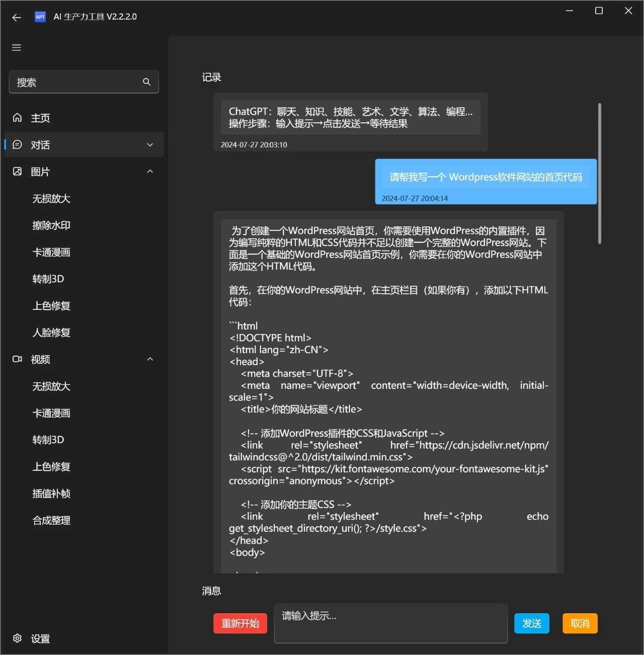Expand the 对话 section chevron
The width and height of the screenshot is (644, 655).
click(x=150, y=145)
